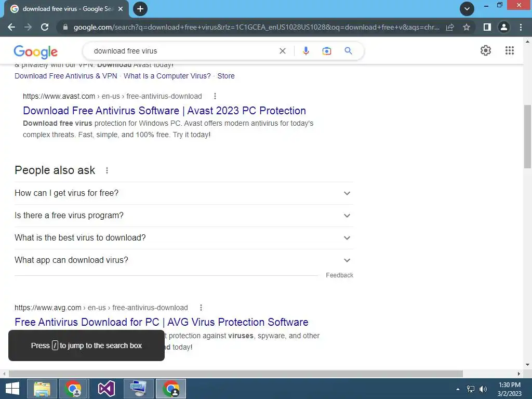The height and width of the screenshot is (399, 532).
Task: Open Visual Studio from taskbar
Action: pyautogui.click(x=106, y=389)
